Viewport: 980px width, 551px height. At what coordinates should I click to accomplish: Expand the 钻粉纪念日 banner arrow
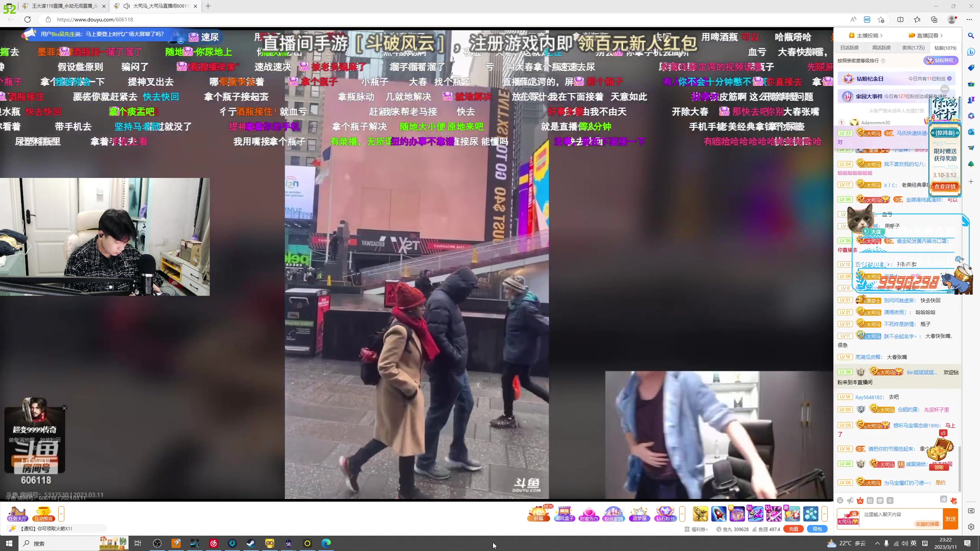coord(949,79)
